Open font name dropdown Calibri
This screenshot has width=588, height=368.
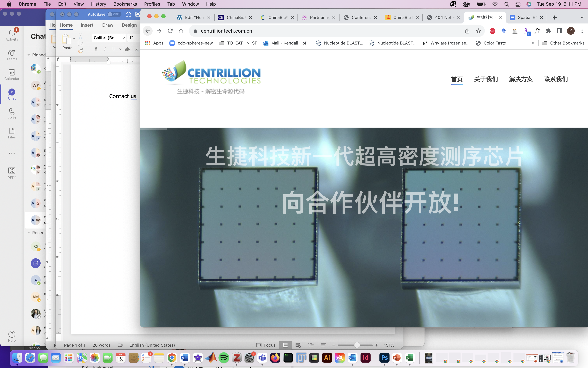pyautogui.click(x=109, y=38)
